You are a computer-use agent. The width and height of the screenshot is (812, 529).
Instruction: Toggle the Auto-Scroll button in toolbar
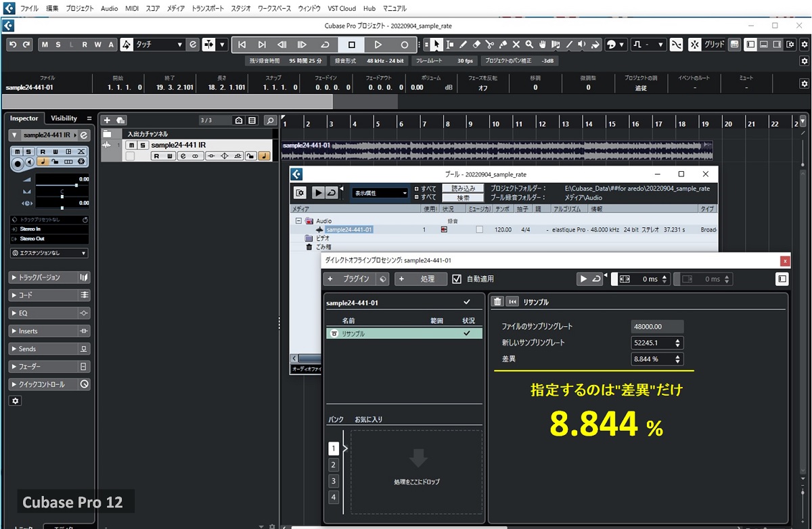point(207,45)
